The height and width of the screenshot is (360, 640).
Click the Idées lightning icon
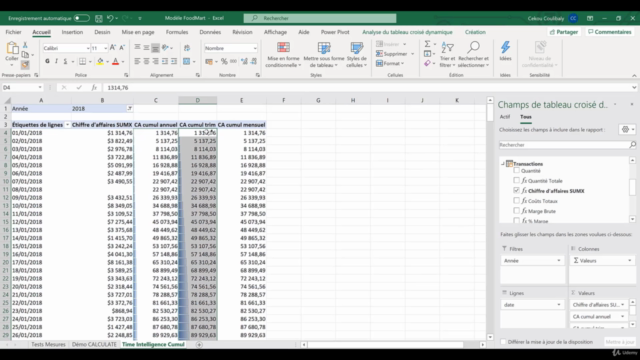(x=505, y=51)
